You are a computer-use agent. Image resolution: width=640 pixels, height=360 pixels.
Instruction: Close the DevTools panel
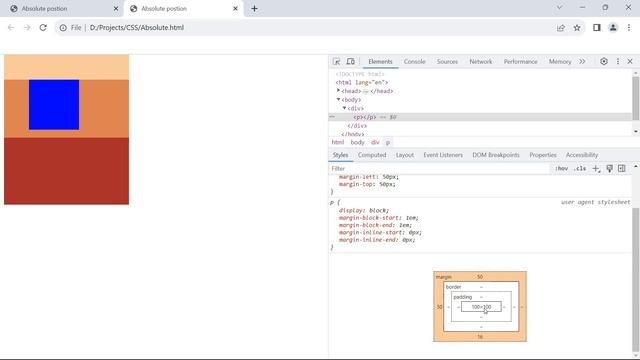[630, 62]
